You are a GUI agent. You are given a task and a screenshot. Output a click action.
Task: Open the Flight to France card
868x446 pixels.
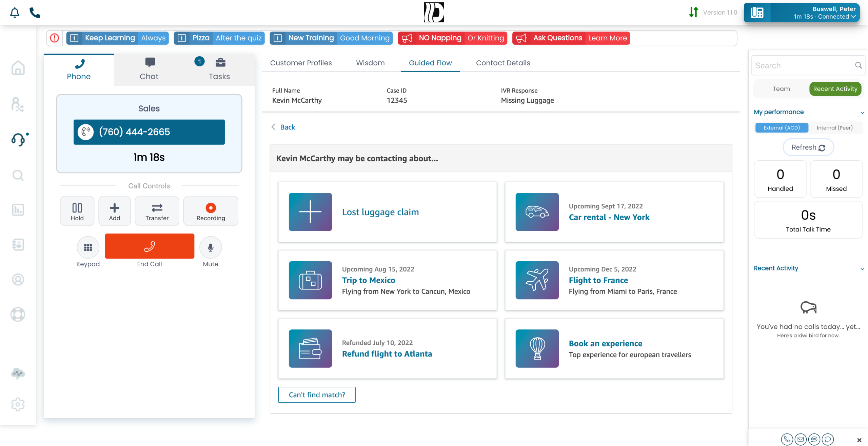click(614, 280)
